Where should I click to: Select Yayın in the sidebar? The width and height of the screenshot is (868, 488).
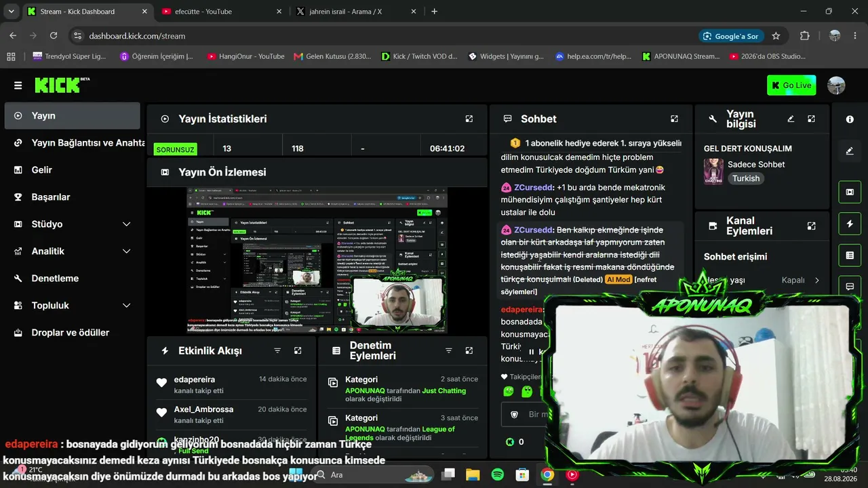coord(73,116)
